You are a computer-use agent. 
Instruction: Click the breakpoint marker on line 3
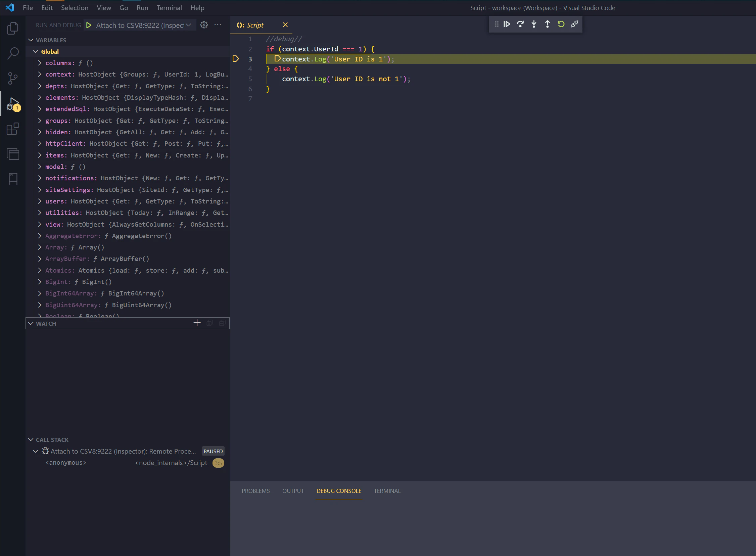[x=236, y=59]
